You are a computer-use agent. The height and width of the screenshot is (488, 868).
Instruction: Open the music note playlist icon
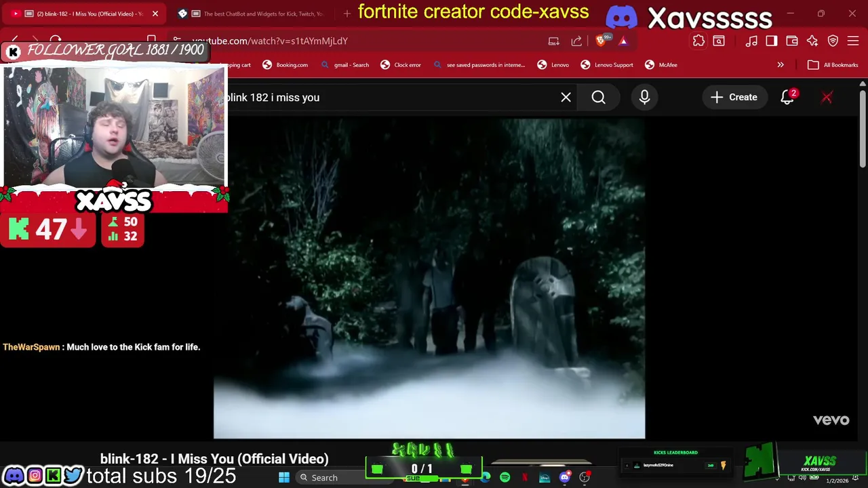(751, 41)
